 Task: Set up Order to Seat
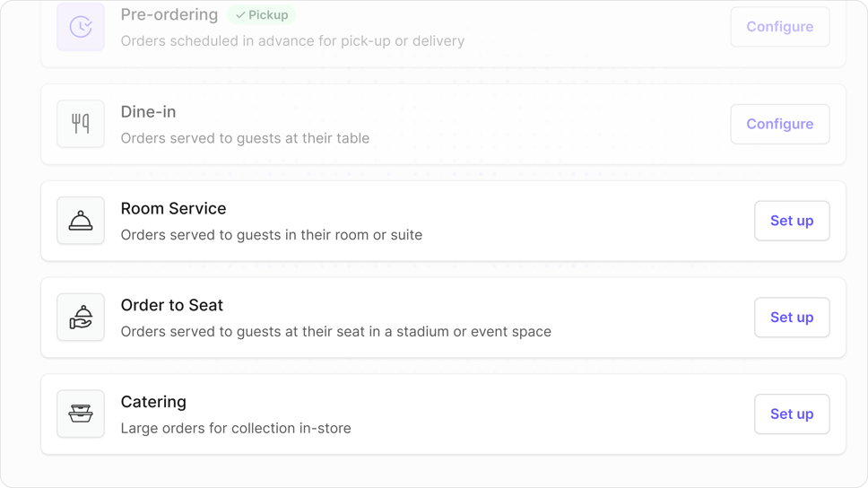click(x=792, y=318)
